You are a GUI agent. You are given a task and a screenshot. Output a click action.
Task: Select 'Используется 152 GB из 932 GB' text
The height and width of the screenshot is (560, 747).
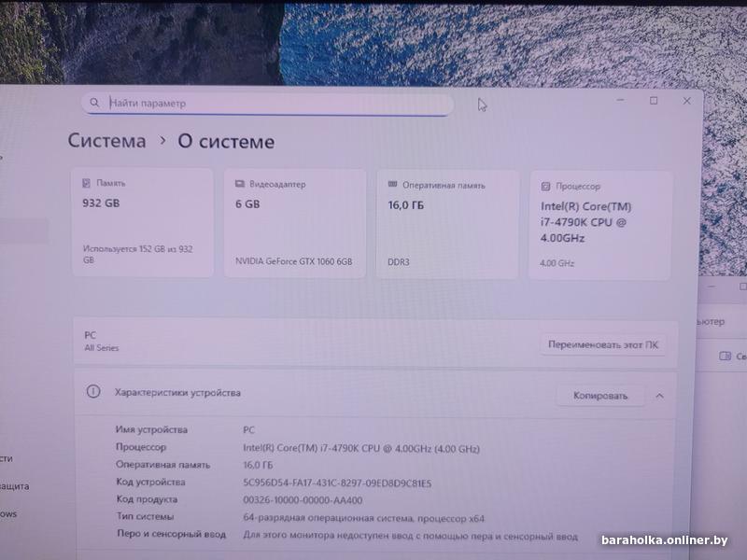[x=137, y=254]
